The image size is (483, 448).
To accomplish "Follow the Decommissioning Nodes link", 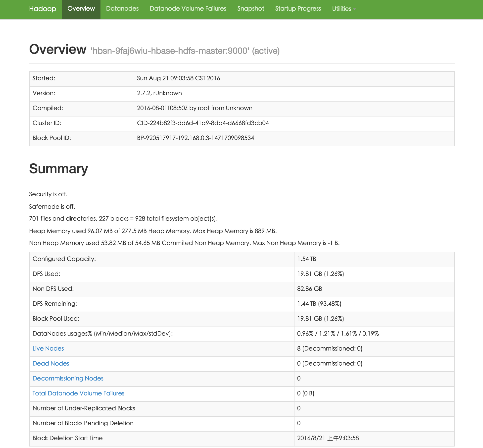I will point(68,378).
